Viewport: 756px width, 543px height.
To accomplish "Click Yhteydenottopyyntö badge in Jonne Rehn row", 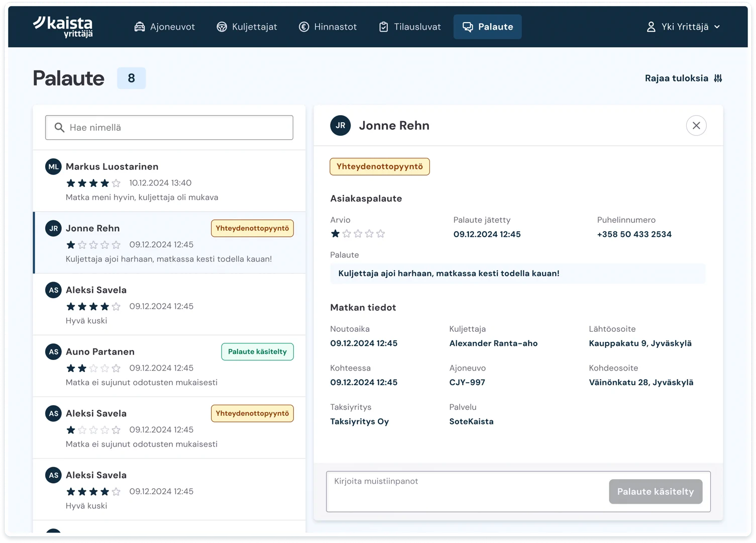I will click(x=252, y=228).
